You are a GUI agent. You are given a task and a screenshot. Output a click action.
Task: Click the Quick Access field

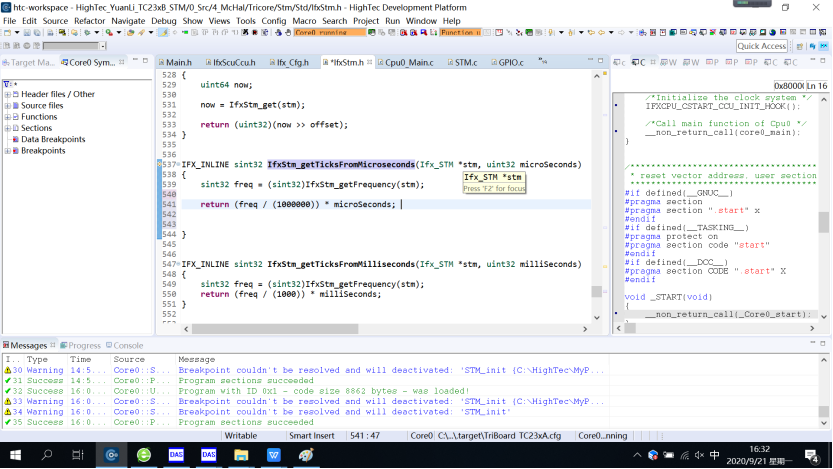click(761, 46)
